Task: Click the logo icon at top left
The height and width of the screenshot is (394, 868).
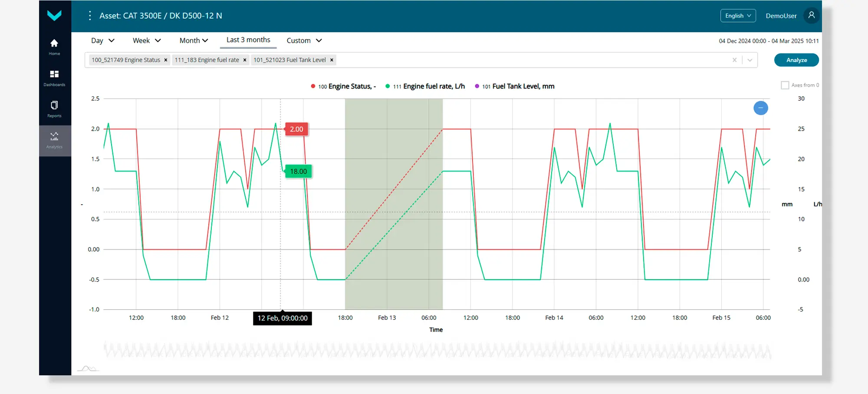Action: (x=54, y=16)
